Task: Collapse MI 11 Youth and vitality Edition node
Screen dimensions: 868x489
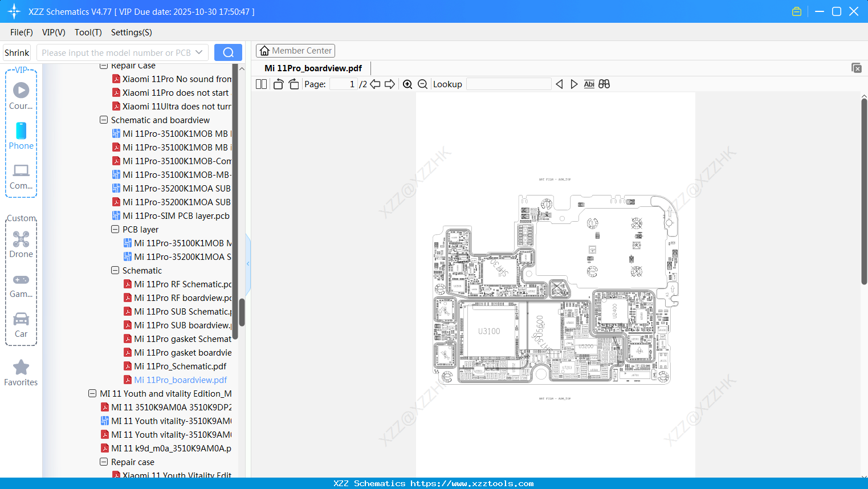Action: pyautogui.click(x=92, y=393)
